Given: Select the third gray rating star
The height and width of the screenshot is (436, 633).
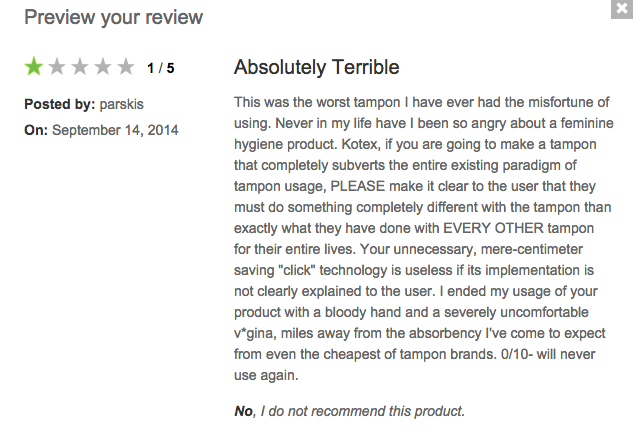Looking at the screenshot, I should [x=80, y=67].
